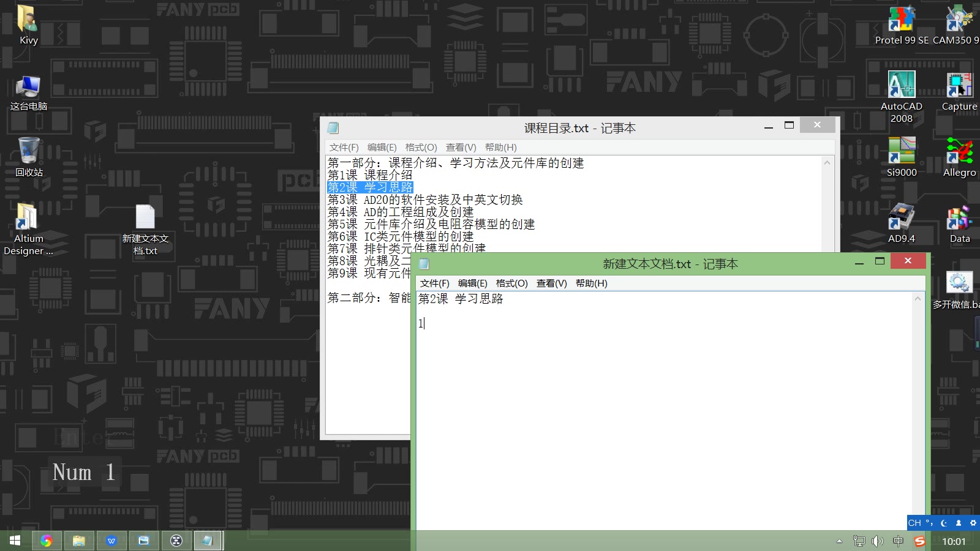Open 格式(O) menu in 新建文本文档 Notepad
The image size is (980, 551).
(512, 283)
